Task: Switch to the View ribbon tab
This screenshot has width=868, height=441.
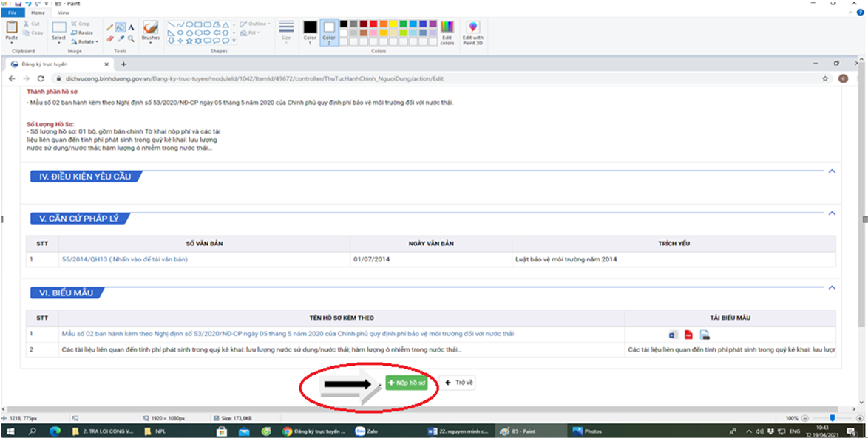Action: pos(64,13)
